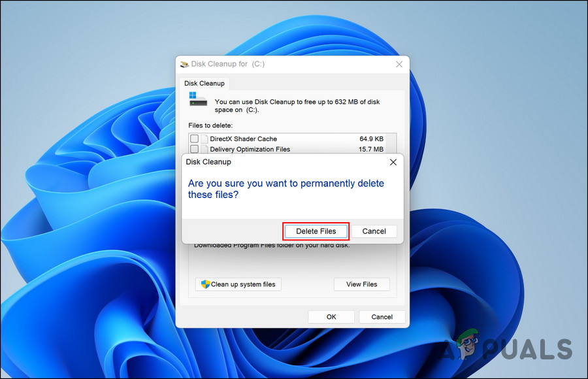Click the 64.9 KB size value
Viewport: 588px width, 379px height.
tap(371, 139)
